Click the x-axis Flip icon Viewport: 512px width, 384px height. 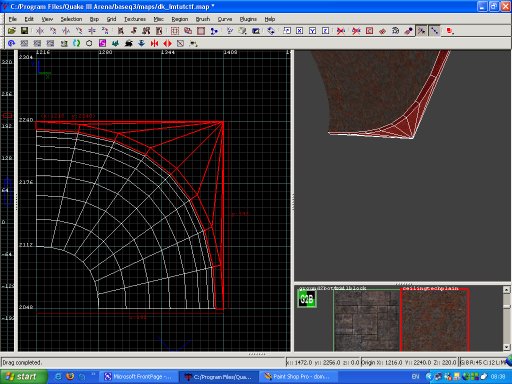coord(40,31)
